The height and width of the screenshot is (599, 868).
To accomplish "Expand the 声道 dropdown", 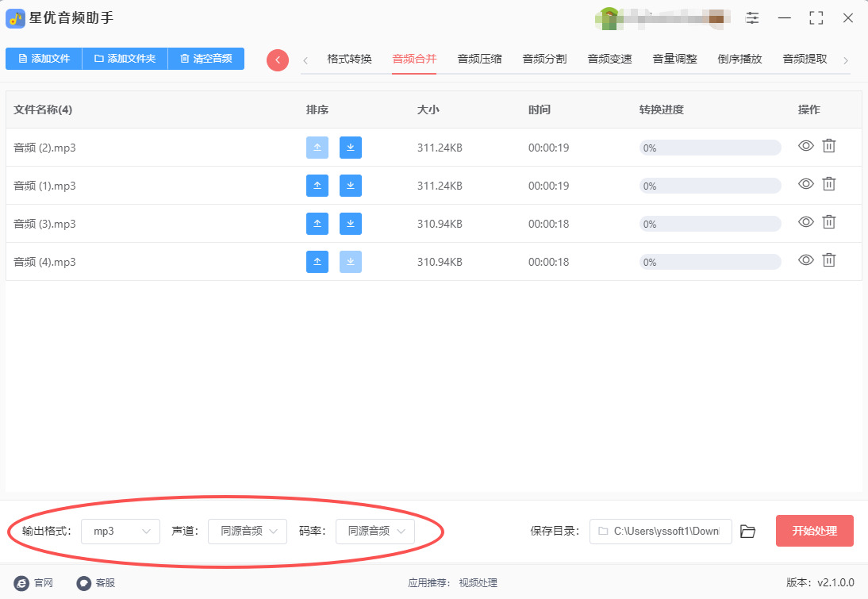I will (x=248, y=532).
